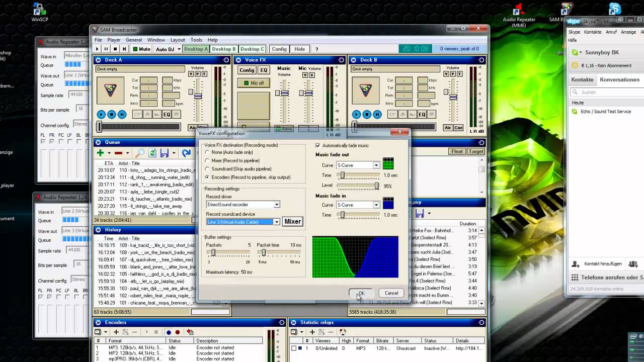The height and width of the screenshot is (362, 644).
Task: Click the green refresh icon in Queue toolbar
Action: (152, 153)
